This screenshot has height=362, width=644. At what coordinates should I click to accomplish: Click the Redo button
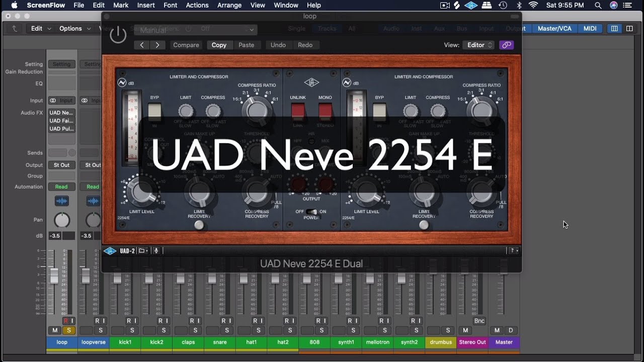coord(305,45)
